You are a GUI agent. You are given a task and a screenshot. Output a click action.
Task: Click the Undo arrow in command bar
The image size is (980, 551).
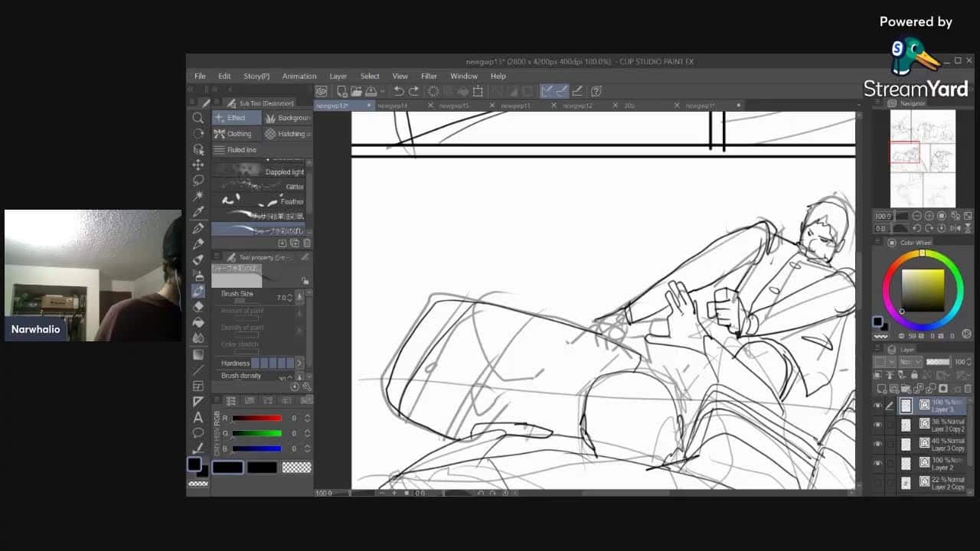(x=398, y=91)
